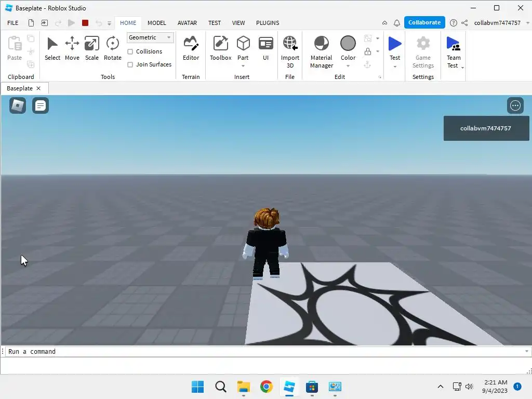
Task: Open the lock tool dropdown arrow
Action: (378, 51)
